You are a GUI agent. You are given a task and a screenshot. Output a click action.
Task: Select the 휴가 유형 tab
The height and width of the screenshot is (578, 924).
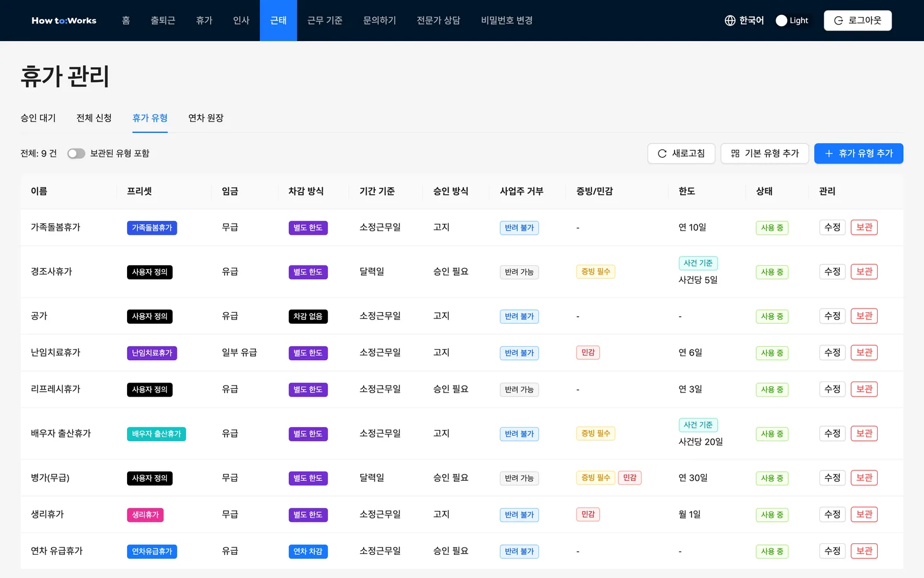coord(150,118)
